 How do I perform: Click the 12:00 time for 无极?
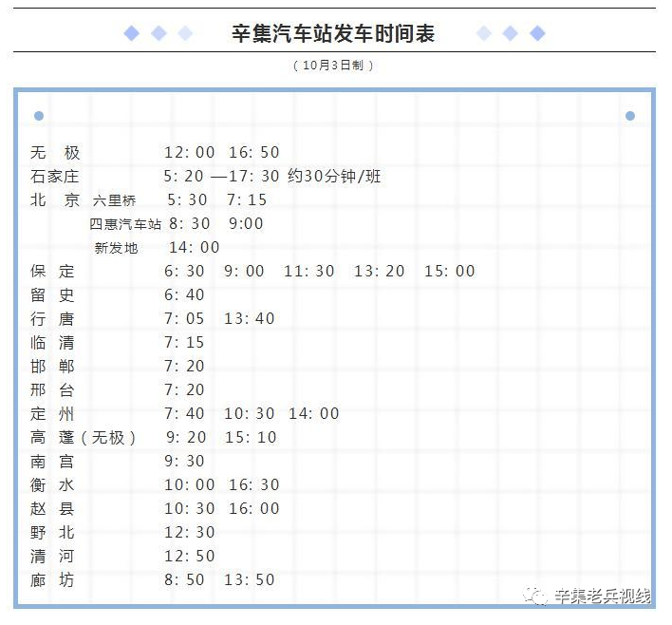point(190,152)
